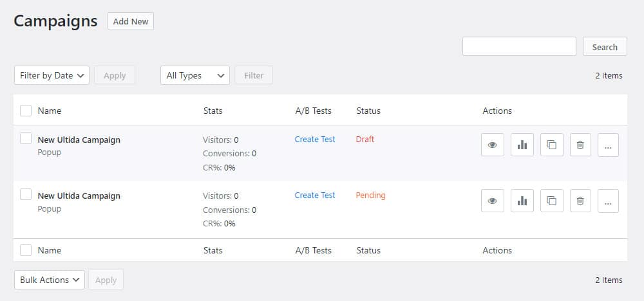The width and height of the screenshot is (644, 301).
Task: Click the Add New button
Action: (x=131, y=21)
